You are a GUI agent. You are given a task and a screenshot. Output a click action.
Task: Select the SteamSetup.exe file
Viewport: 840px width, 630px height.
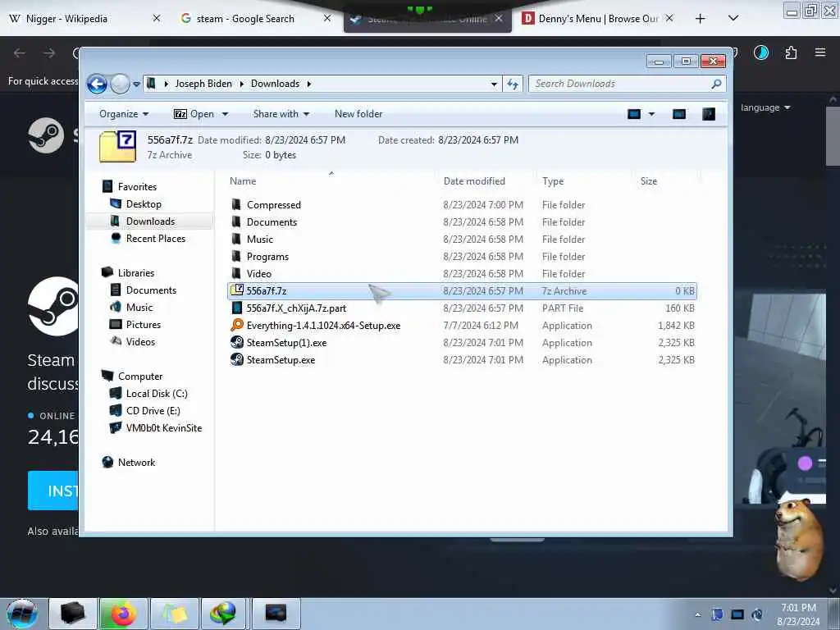pyautogui.click(x=281, y=360)
